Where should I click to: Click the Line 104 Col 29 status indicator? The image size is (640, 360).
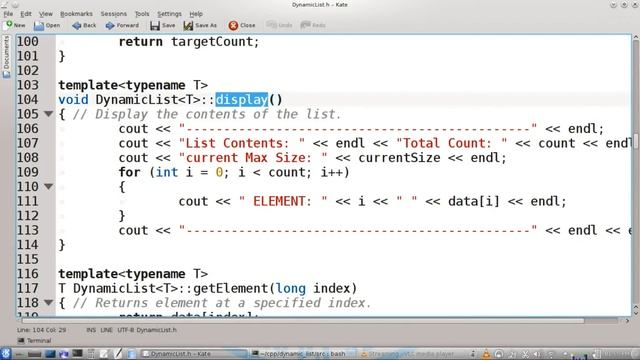click(x=42, y=330)
